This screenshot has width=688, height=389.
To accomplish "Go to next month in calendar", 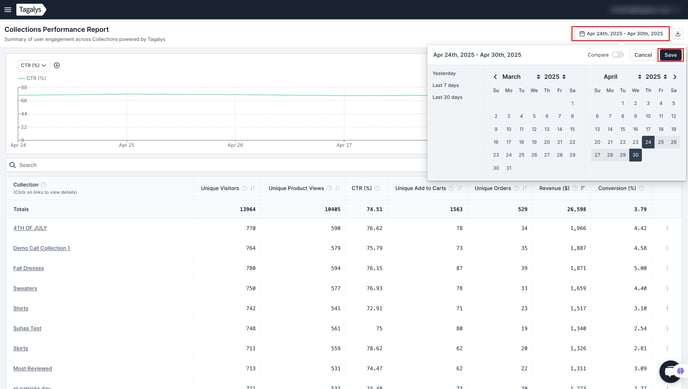I will (x=675, y=77).
